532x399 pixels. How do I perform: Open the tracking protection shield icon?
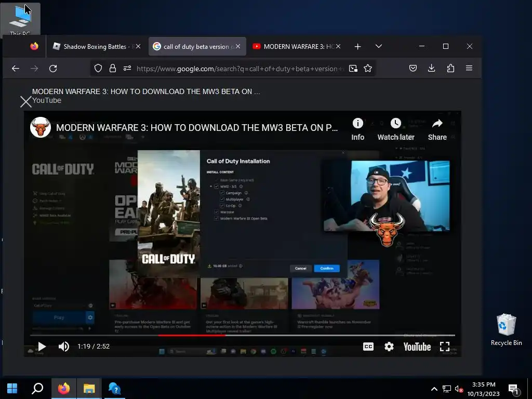(98, 69)
